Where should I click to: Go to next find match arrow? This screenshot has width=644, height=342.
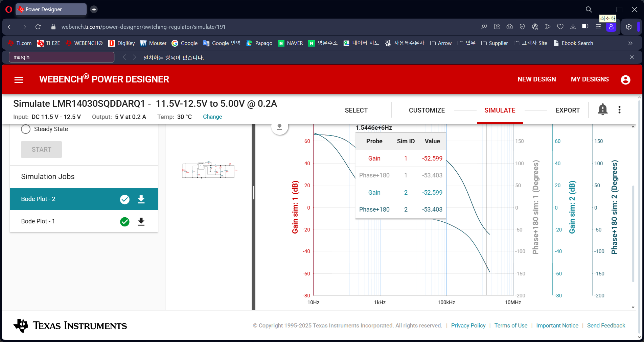134,57
